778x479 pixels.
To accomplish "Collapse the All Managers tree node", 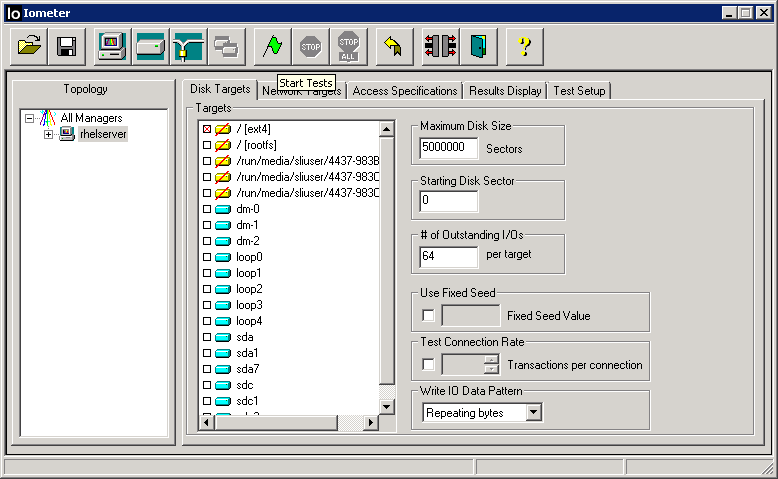I will [30, 118].
